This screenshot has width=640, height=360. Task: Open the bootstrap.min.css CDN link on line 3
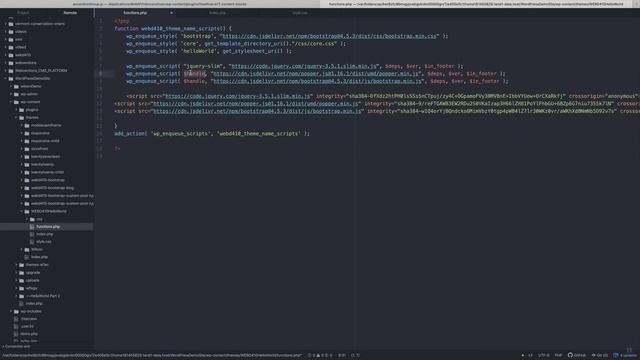[329, 36]
